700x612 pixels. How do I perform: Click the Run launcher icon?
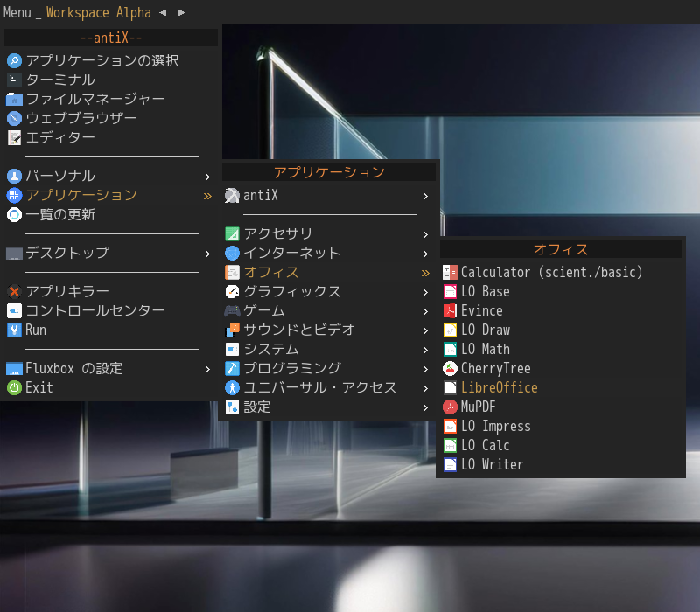point(14,330)
